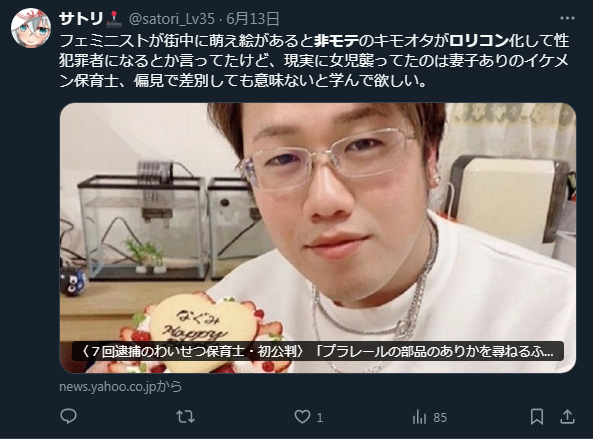
Task: Open the post permalink via 6月13日 timestamp
Action: pos(253,19)
